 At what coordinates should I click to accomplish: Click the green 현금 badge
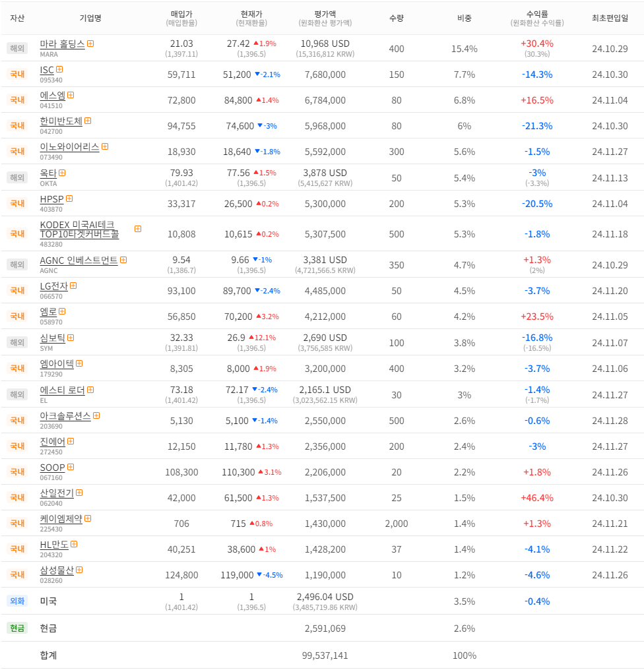[17, 628]
